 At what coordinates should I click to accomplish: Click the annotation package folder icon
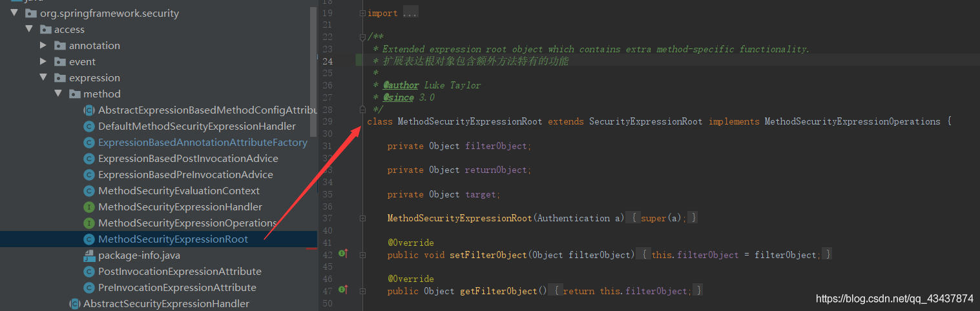coord(60,46)
